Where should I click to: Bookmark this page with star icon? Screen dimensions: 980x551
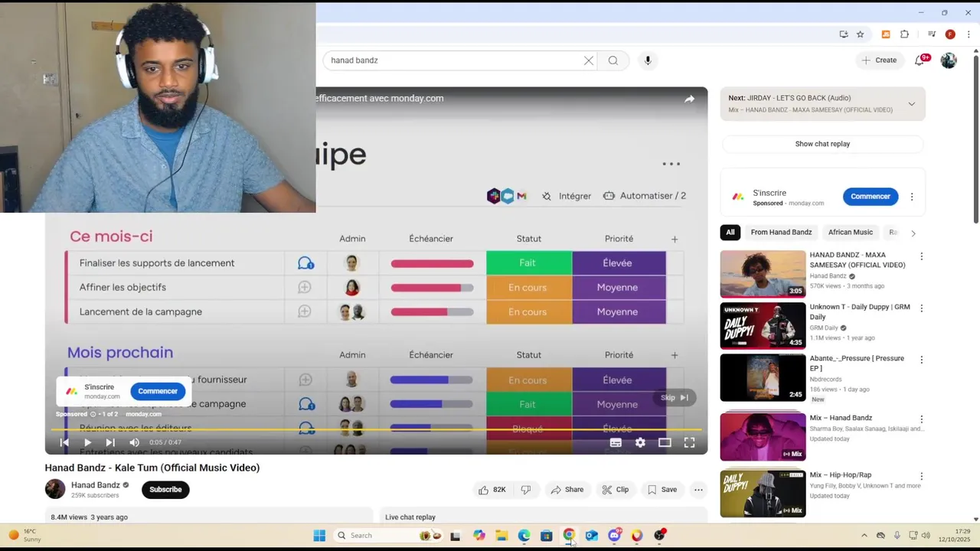click(x=861, y=34)
